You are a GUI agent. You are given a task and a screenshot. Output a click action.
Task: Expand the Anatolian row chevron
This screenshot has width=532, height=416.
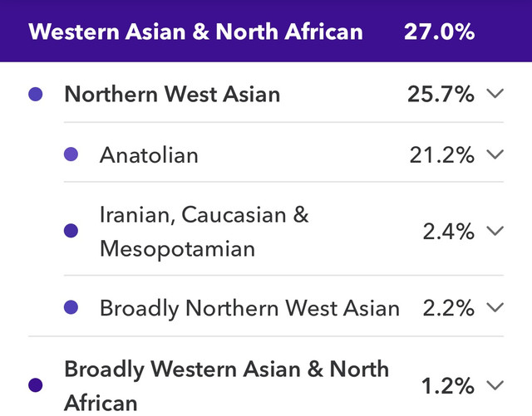coord(495,154)
